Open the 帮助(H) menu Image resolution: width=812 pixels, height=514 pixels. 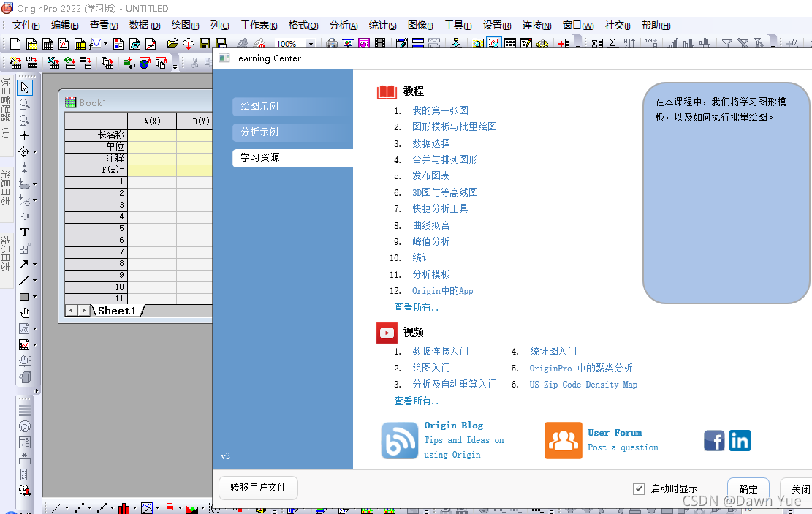point(656,26)
